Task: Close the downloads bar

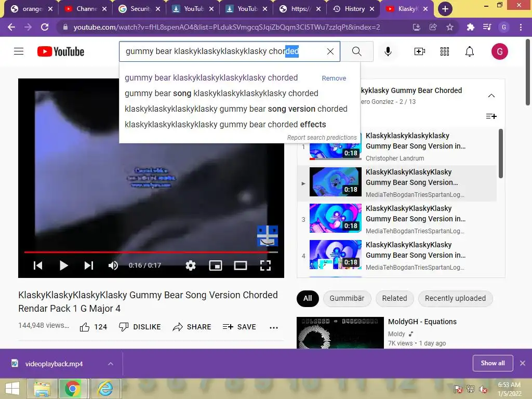Action: click(x=523, y=363)
